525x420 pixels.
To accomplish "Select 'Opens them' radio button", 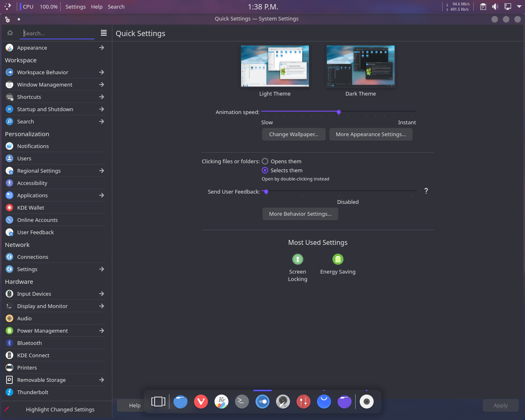I will [x=265, y=161].
